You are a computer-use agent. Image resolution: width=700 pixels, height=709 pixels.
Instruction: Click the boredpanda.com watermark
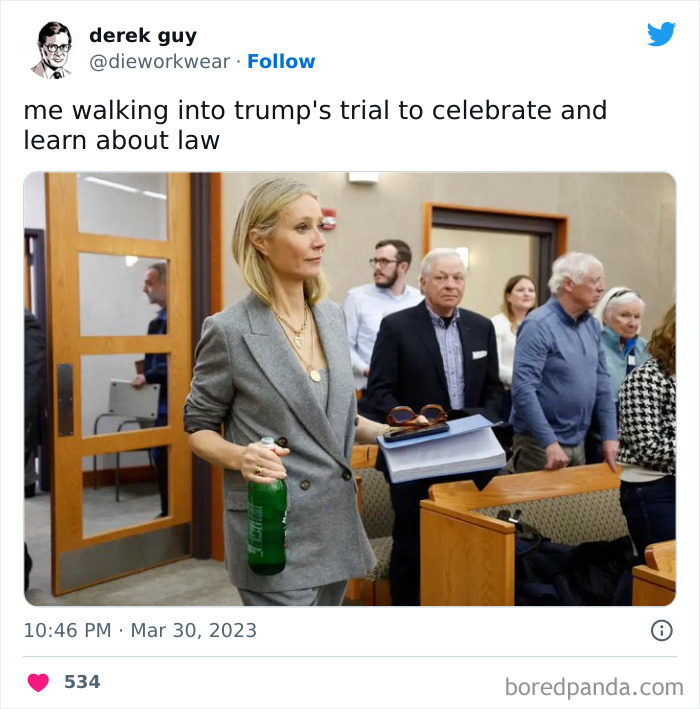(x=594, y=687)
